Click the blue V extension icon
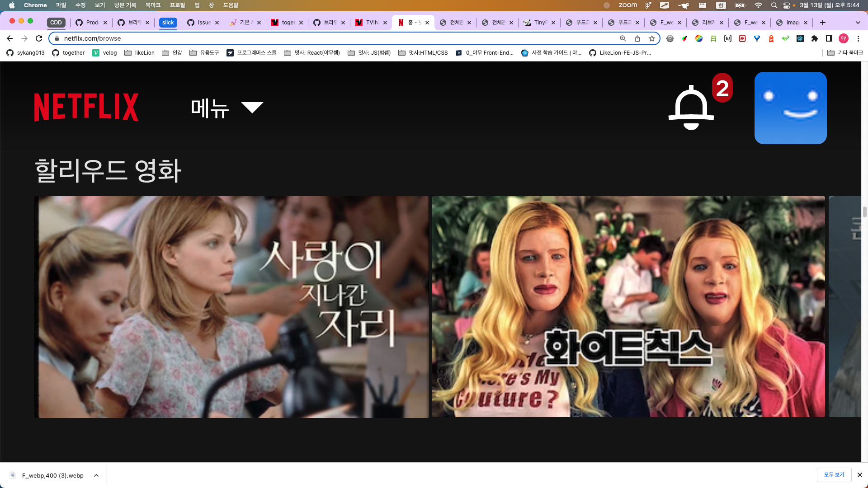 [x=757, y=38]
